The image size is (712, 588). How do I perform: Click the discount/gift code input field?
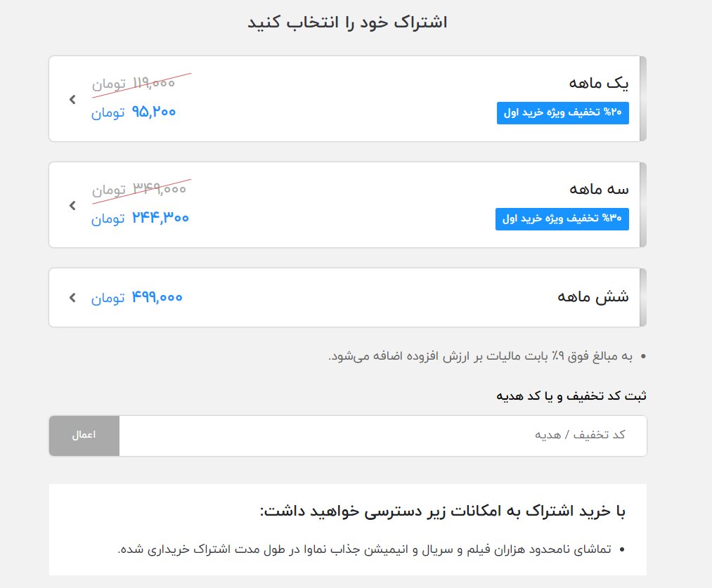pos(383,436)
